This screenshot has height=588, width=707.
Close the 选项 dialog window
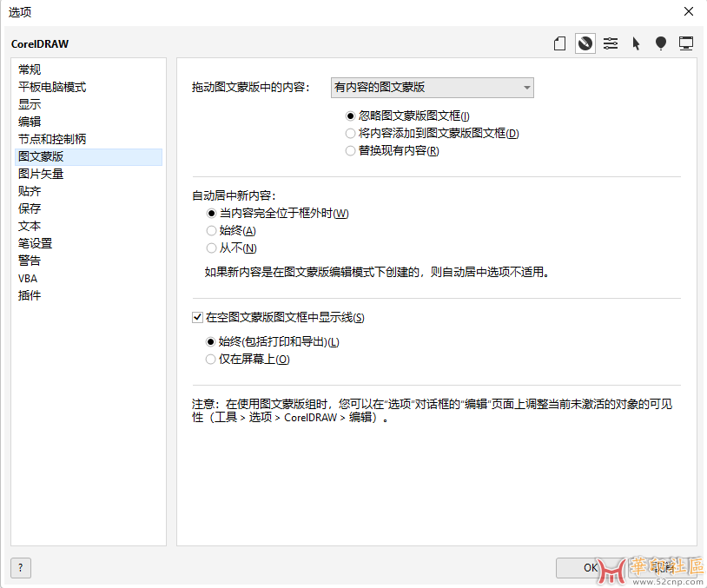click(689, 11)
